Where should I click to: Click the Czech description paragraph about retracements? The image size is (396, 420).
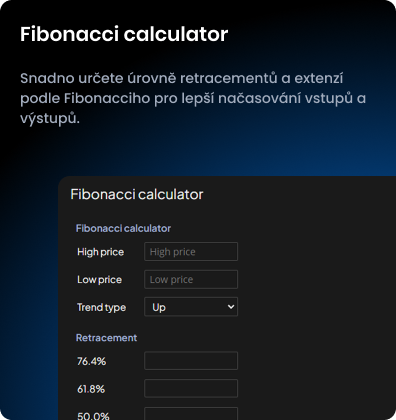click(193, 98)
